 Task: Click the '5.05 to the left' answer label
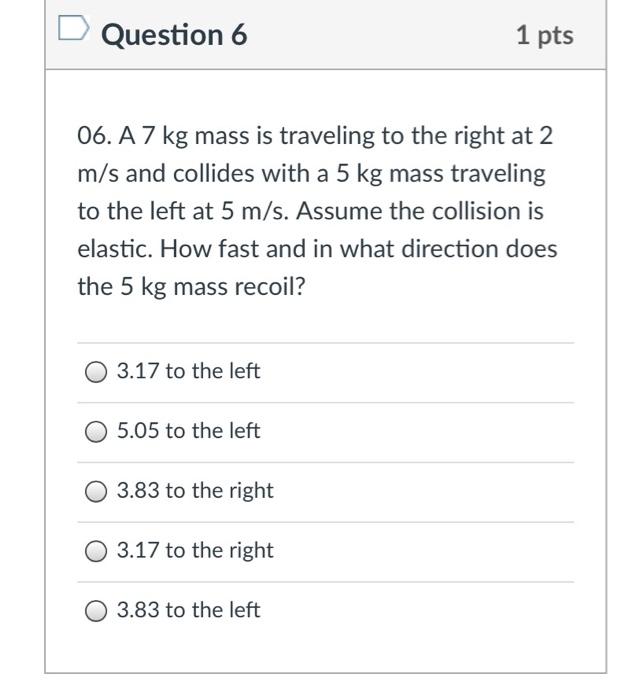point(188,431)
